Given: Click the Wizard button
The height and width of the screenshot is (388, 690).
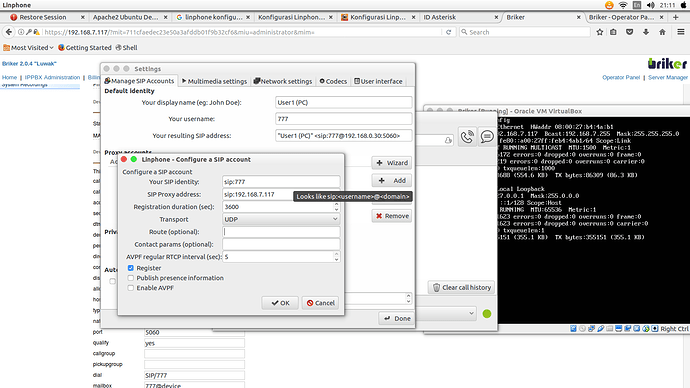Looking at the screenshot, I should 392,163.
